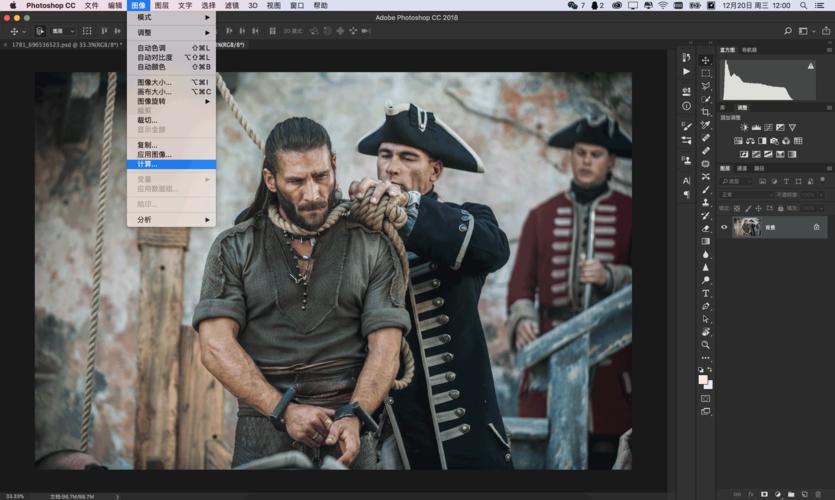Toggle filter for adjustment layers

(x=774, y=181)
